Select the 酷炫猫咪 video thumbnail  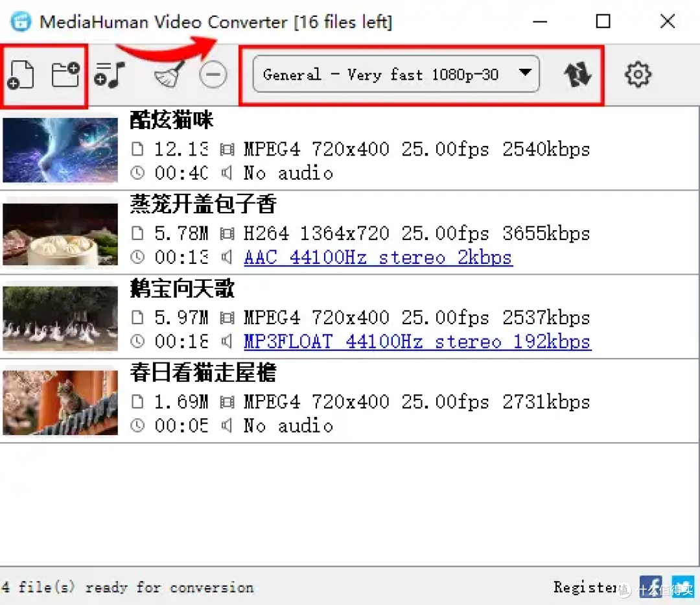[x=60, y=150]
